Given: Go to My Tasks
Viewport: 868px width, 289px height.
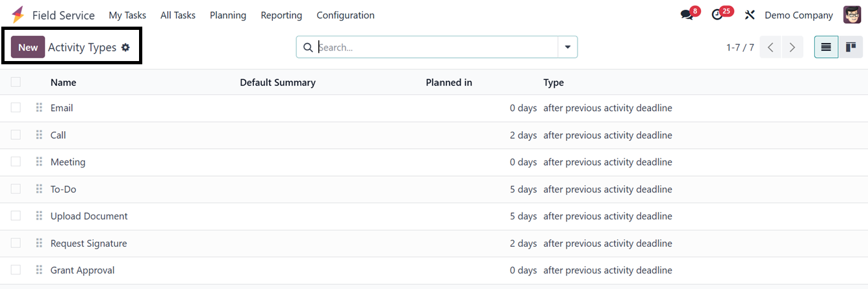Looking at the screenshot, I should click(127, 15).
